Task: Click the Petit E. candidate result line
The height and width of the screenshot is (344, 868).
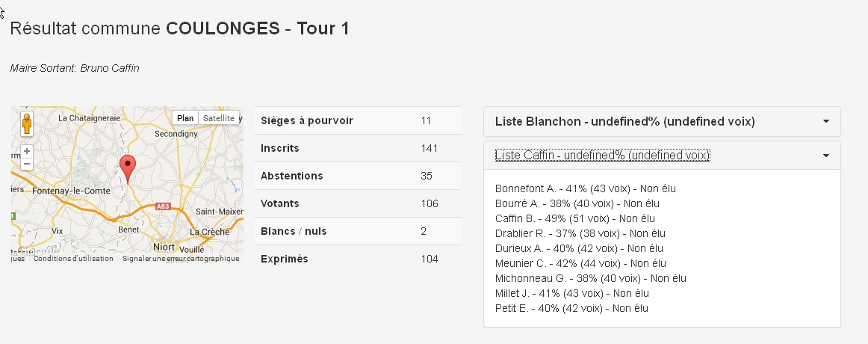Action: (x=571, y=308)
